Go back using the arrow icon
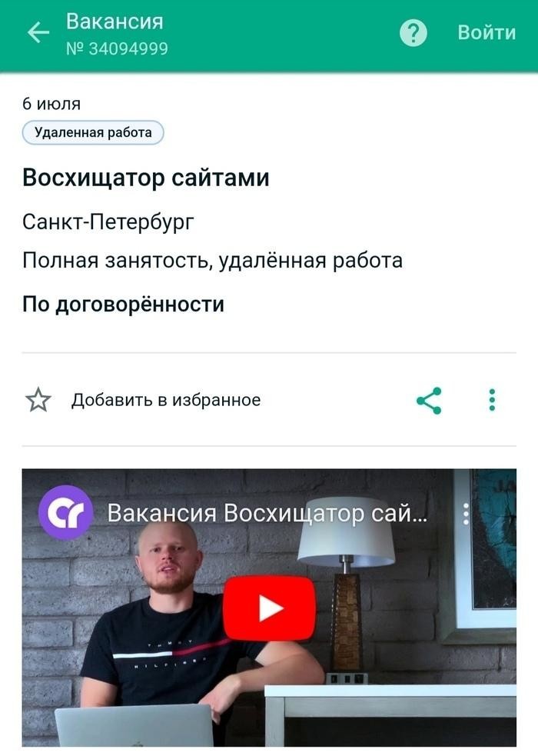The width and height of the screenshot is (538, 756). (38, 33)
